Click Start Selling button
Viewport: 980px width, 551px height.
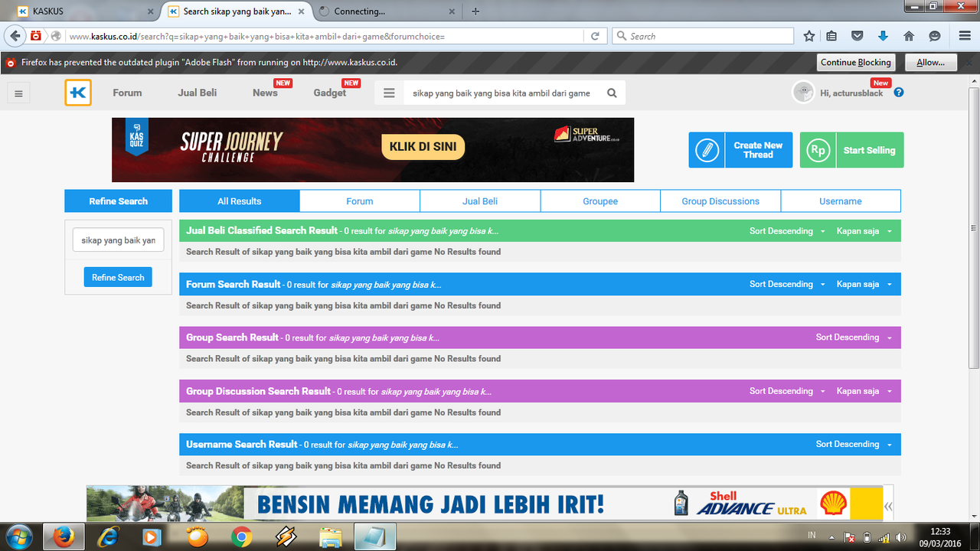(x=852, y=150)
